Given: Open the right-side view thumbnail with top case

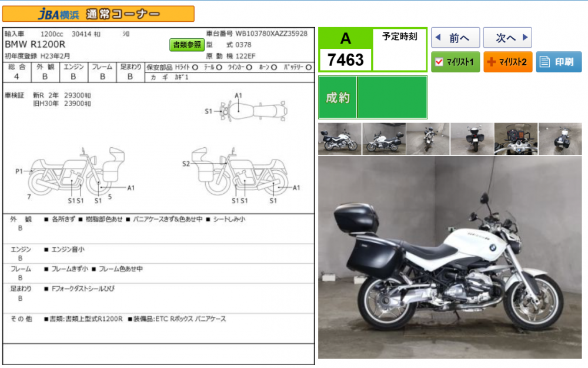Looking at the screenshot, I should [x=340, y=138].
